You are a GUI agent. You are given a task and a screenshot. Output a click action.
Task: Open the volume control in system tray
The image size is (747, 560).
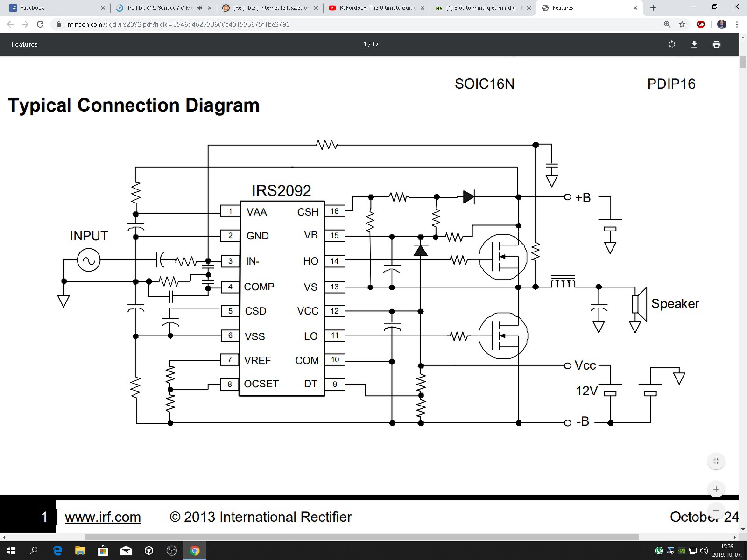[x=704, y=551]
